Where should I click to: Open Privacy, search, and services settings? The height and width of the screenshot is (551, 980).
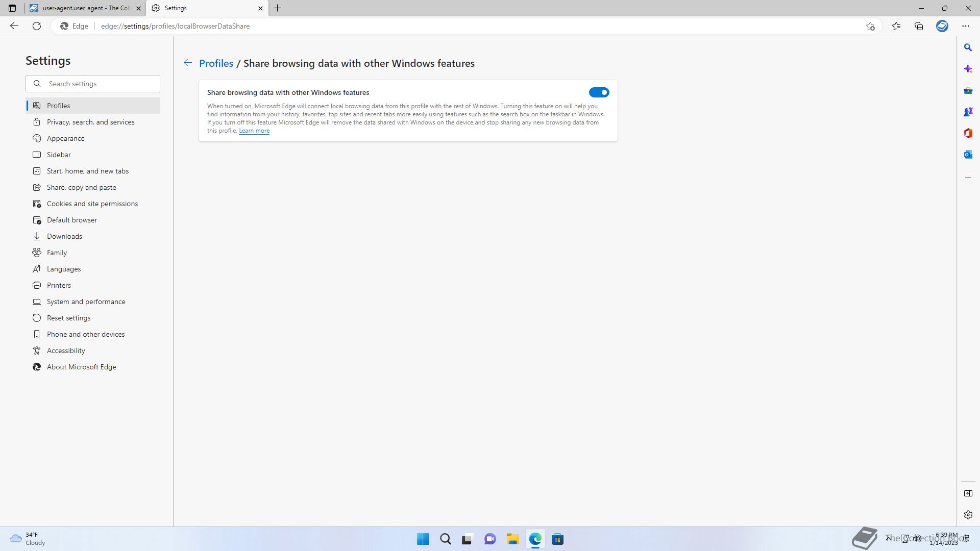pyautogui.click(x=93, y=122)
